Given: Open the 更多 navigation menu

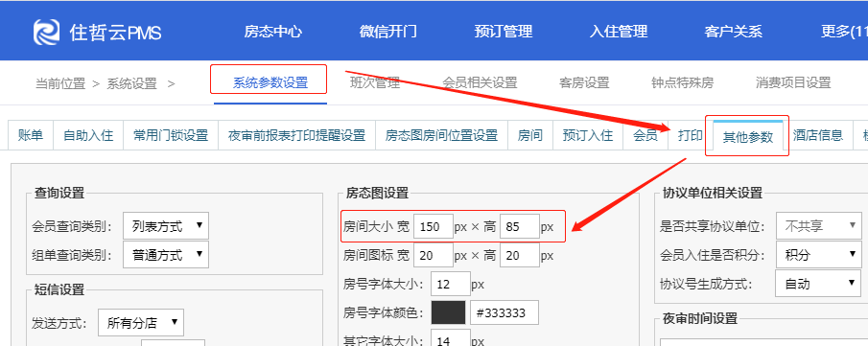Looking at the screenshot, I should pos(844,32).
